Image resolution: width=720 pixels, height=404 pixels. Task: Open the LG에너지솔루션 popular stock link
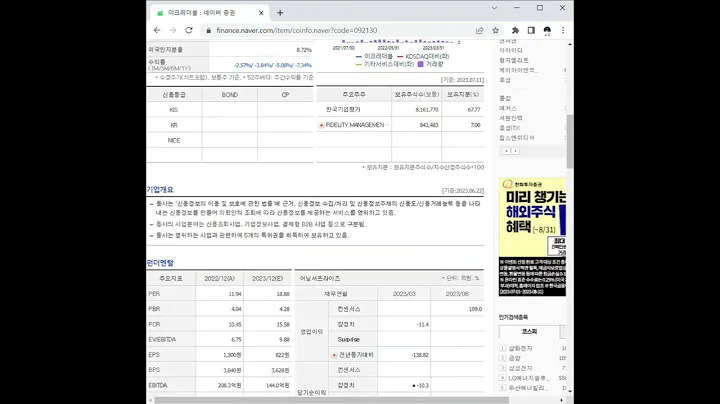(529, 378)
